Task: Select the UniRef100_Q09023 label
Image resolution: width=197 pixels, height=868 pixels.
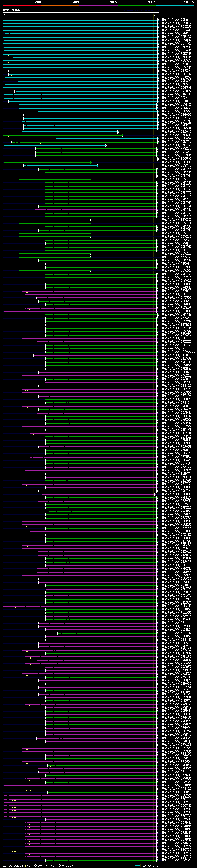Action: click(177, 281)
